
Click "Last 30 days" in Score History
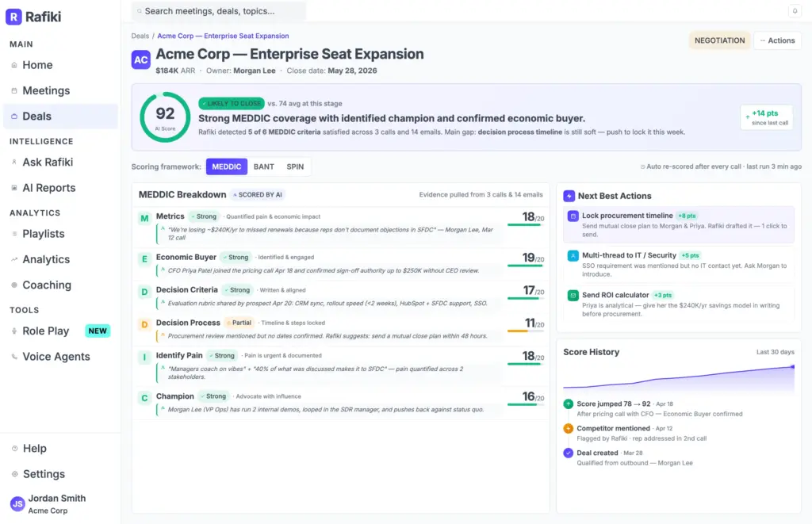(775, 352)
